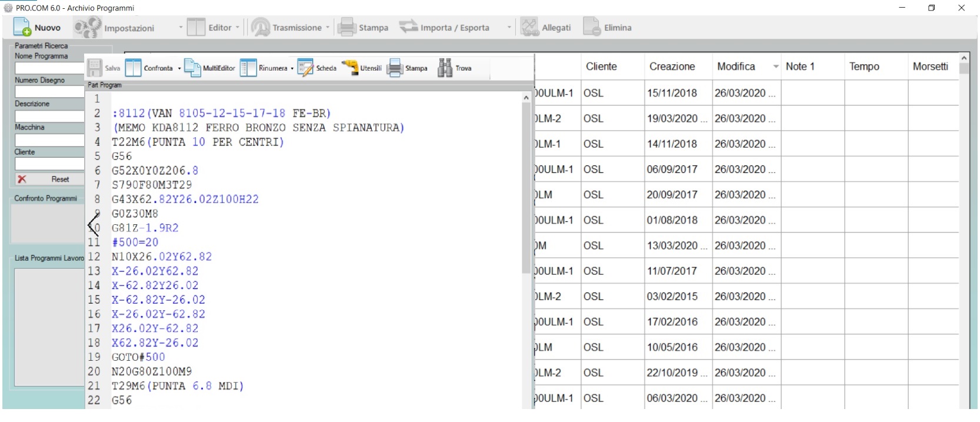Click the Utensili drill icon

click(350, 68)
